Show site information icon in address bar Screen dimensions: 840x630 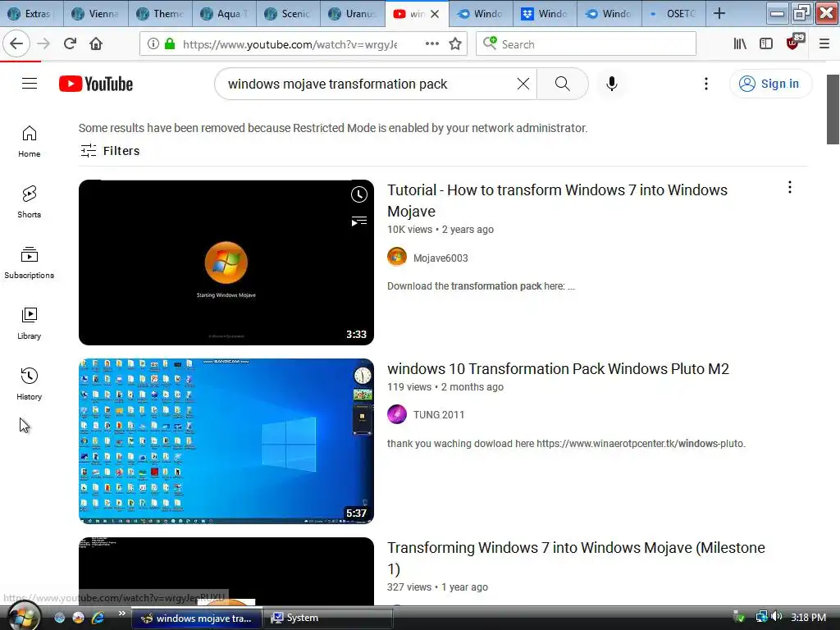(x=153, y=44)
